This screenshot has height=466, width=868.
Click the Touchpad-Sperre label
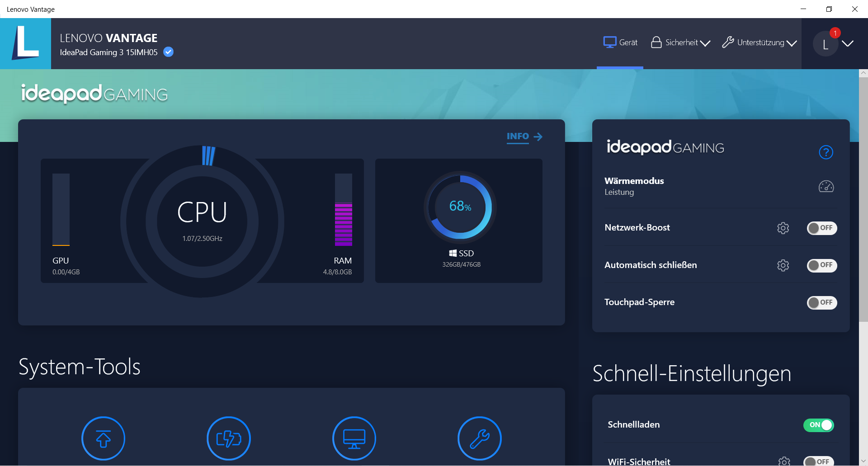(x=639, y=302)
